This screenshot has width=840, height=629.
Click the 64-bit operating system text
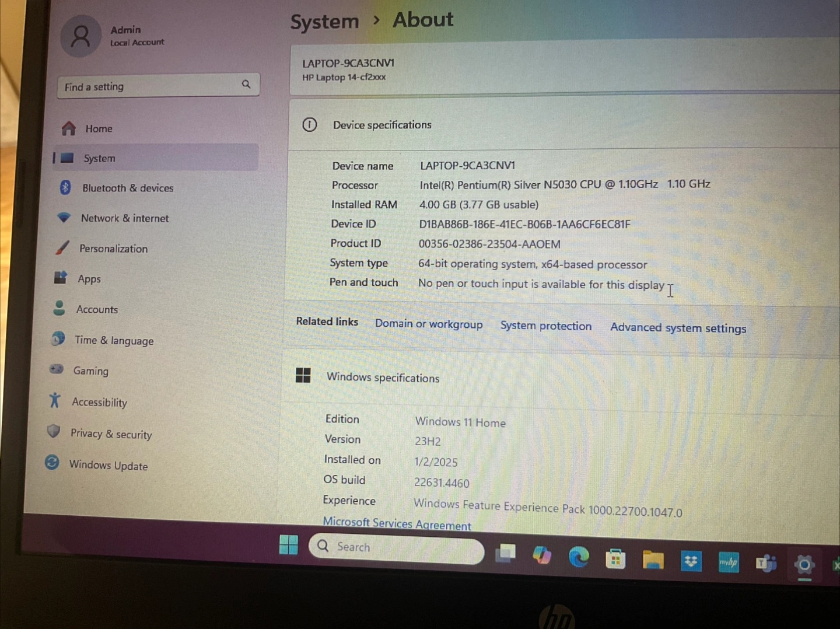pos(533,264)
